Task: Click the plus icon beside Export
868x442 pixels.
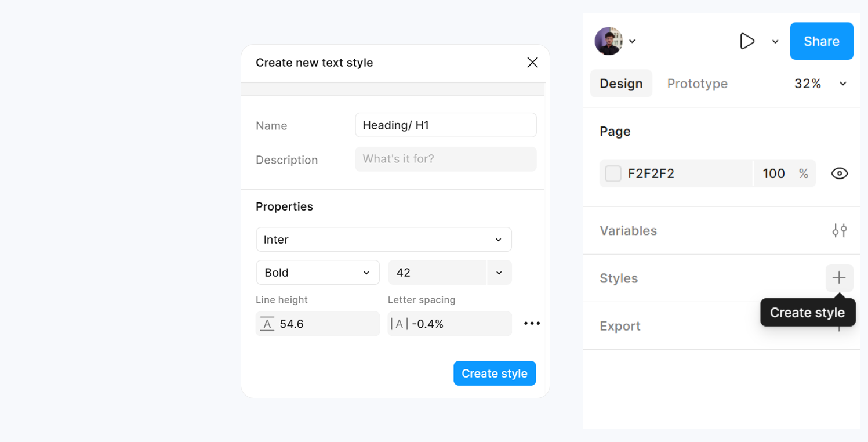Action: [839, 326]
